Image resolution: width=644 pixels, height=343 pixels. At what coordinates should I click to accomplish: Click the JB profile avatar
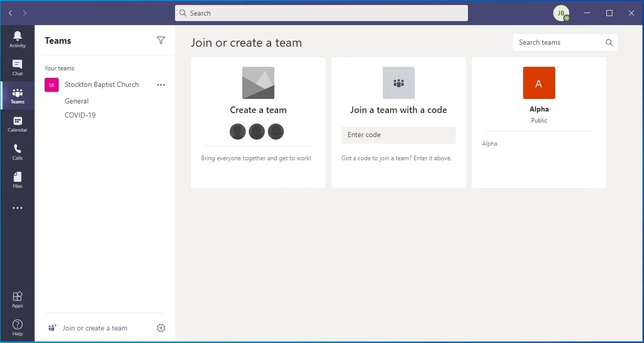tap(561, 13)
